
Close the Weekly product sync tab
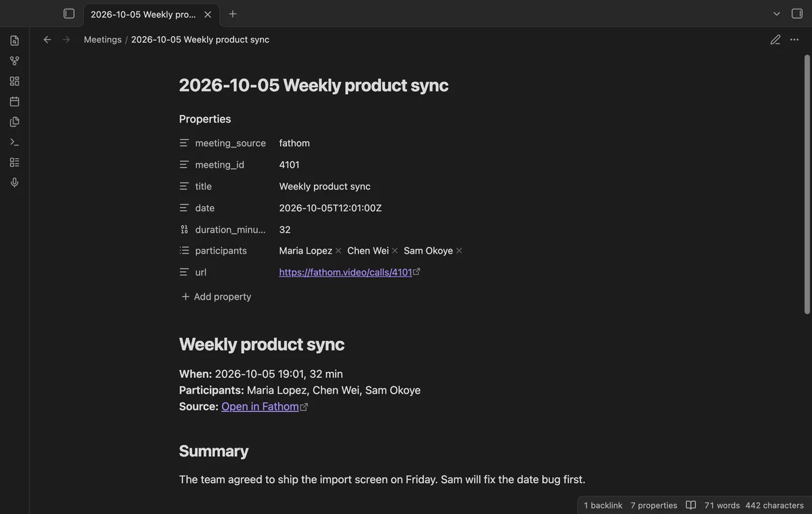208,14
